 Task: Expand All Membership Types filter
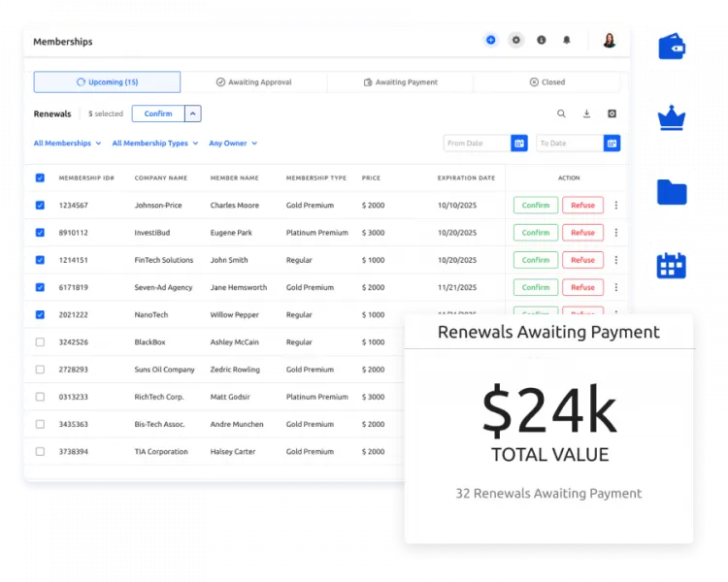(155, 143)
